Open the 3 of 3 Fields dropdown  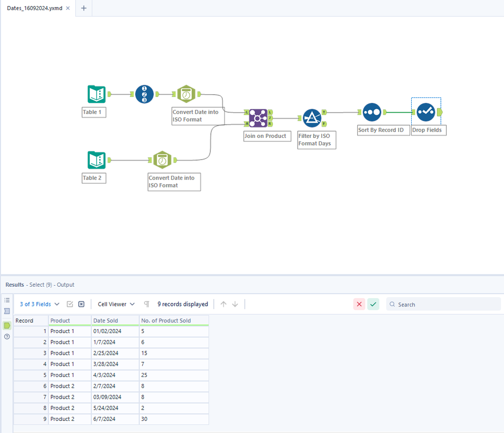coord(39,304)
